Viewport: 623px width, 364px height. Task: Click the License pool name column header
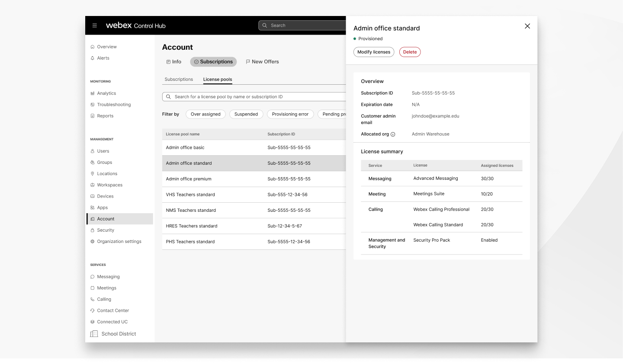183,134
